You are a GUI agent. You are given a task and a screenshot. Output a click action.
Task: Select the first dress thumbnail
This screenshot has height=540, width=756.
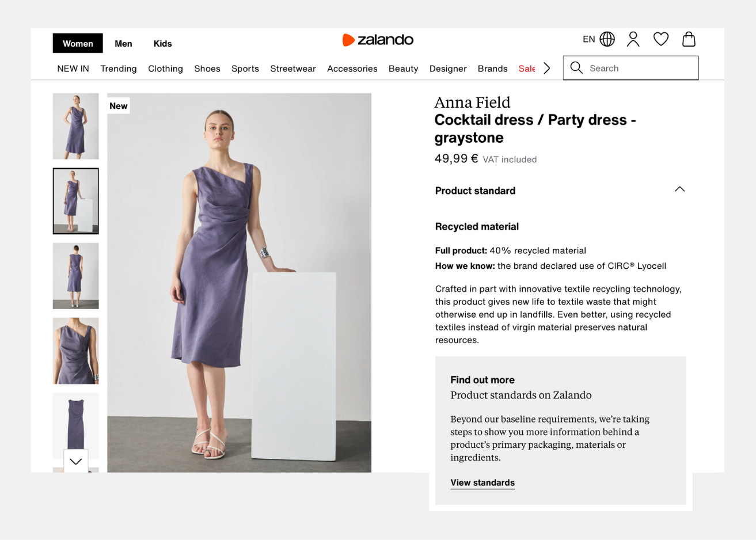pyautogui.click(x=75, y=126)
